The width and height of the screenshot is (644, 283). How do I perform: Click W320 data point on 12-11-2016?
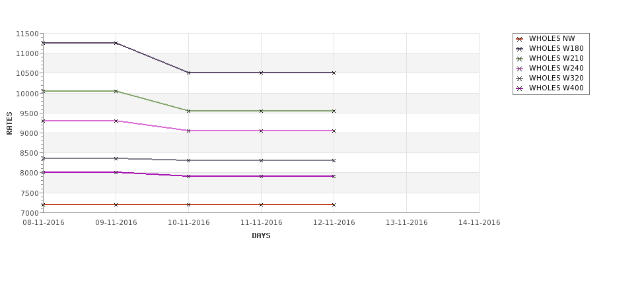pos(334,160)
